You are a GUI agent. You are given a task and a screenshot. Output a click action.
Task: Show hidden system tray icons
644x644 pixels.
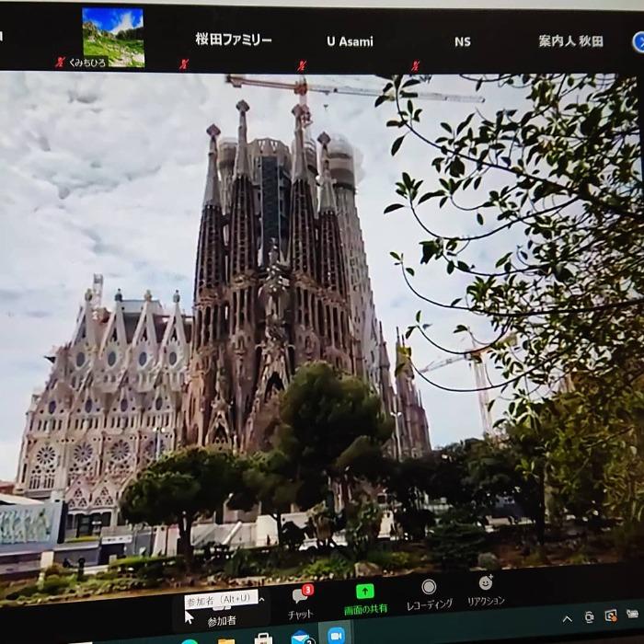point(567,619)
